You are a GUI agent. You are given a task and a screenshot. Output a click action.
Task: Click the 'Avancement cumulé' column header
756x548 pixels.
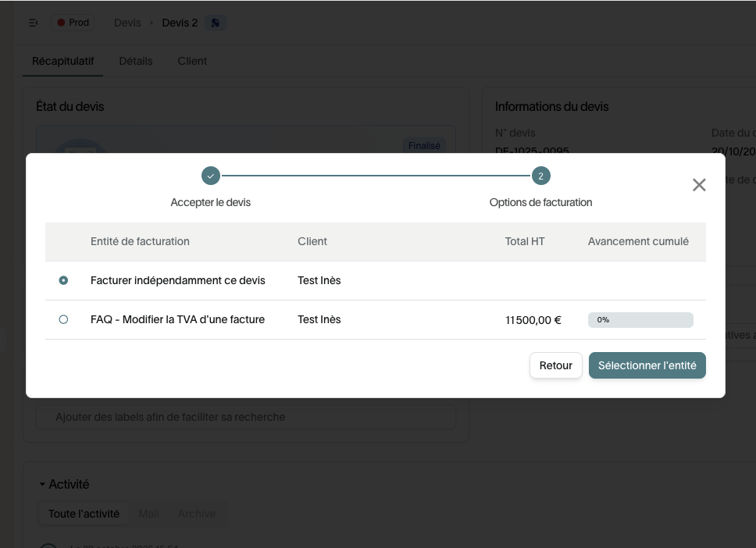(638, 241)
